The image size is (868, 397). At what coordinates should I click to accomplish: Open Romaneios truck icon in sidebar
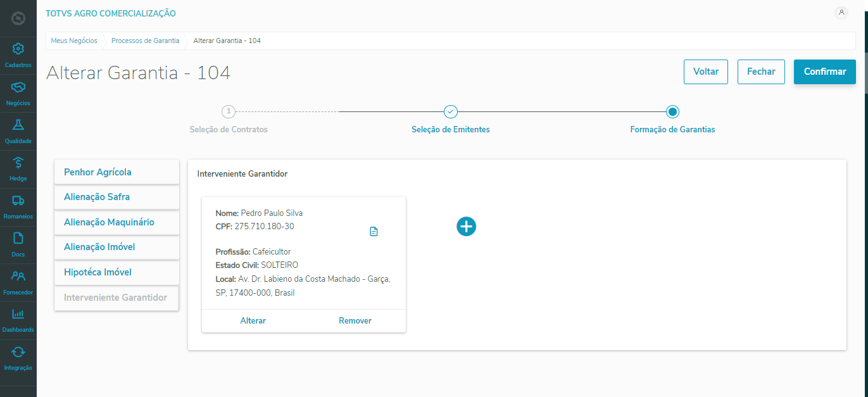pyautogui.click(x=18, y=201)
